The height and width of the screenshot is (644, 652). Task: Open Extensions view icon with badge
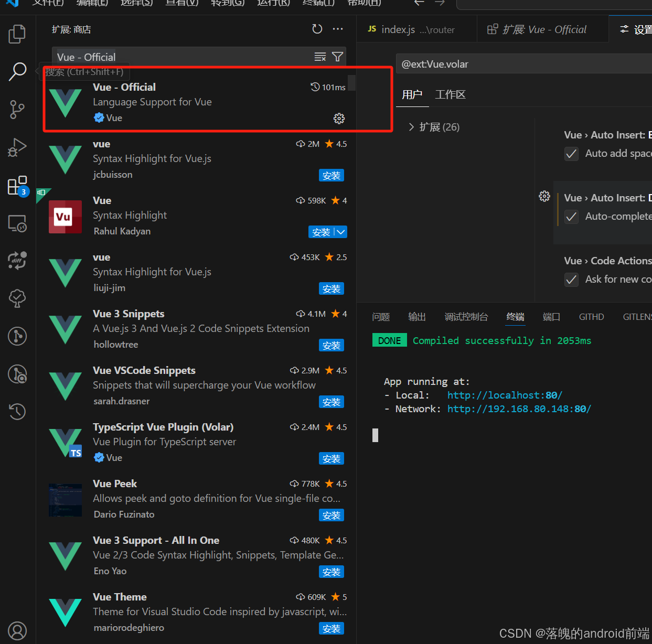[17, 186]
